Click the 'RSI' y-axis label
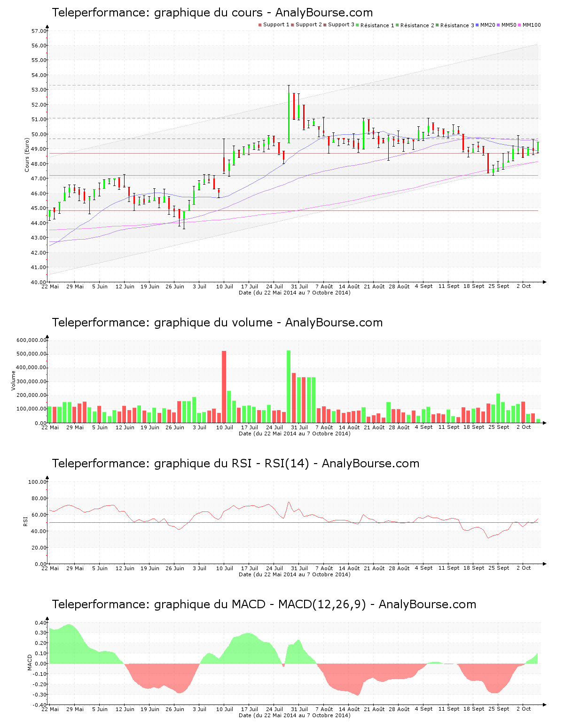Screen dimensions: 564x728 click(x=25, y=521)
